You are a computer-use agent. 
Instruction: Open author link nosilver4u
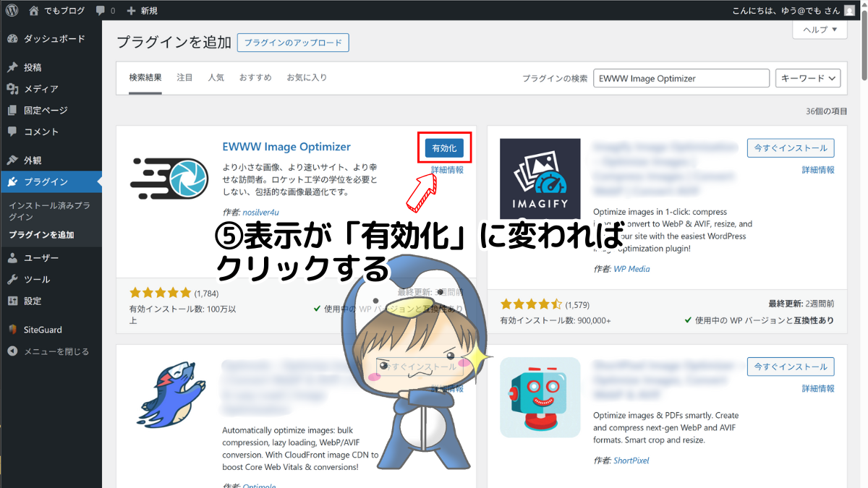coord(261,213)
